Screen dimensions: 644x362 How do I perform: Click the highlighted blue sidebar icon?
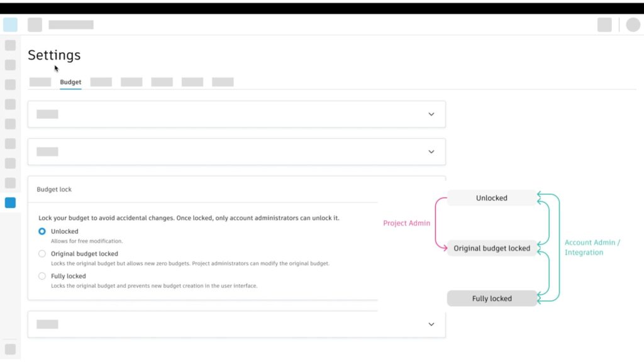click(x=10, y=203)
